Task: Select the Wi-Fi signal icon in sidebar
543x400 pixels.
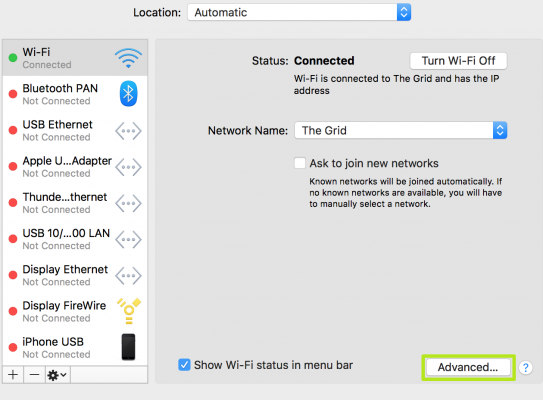Action: pos(128,58)
